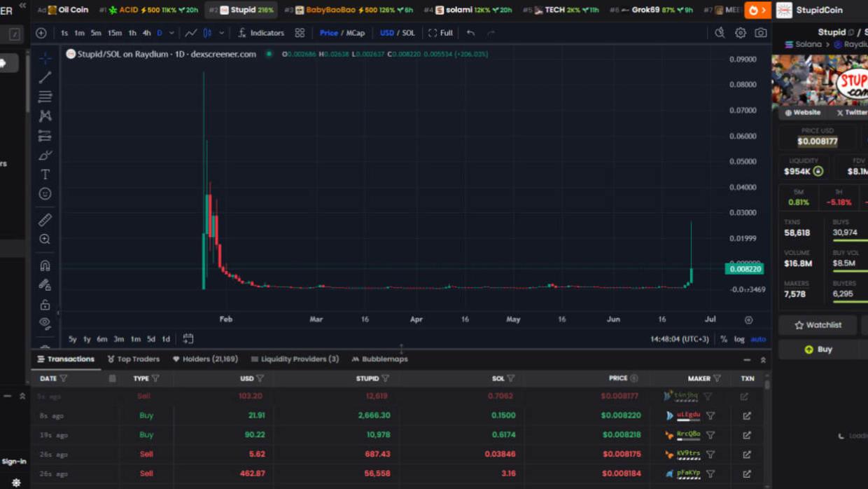Open the Liquidity Providers (3) tab
The image size is (868, 489).
[295, 359]
